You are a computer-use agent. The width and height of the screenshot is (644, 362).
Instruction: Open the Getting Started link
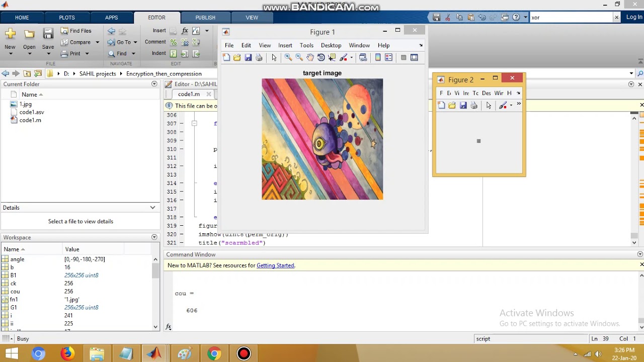[x=275, y=265]
